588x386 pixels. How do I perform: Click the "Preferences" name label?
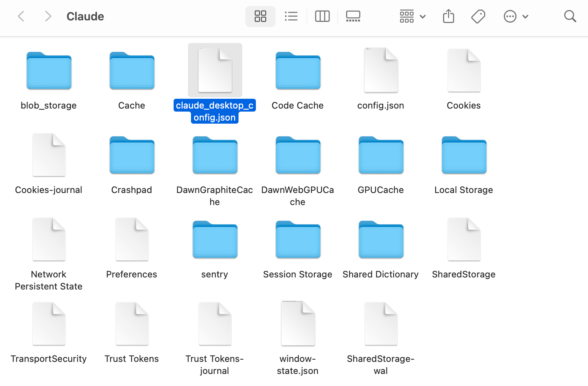point(132,274)
